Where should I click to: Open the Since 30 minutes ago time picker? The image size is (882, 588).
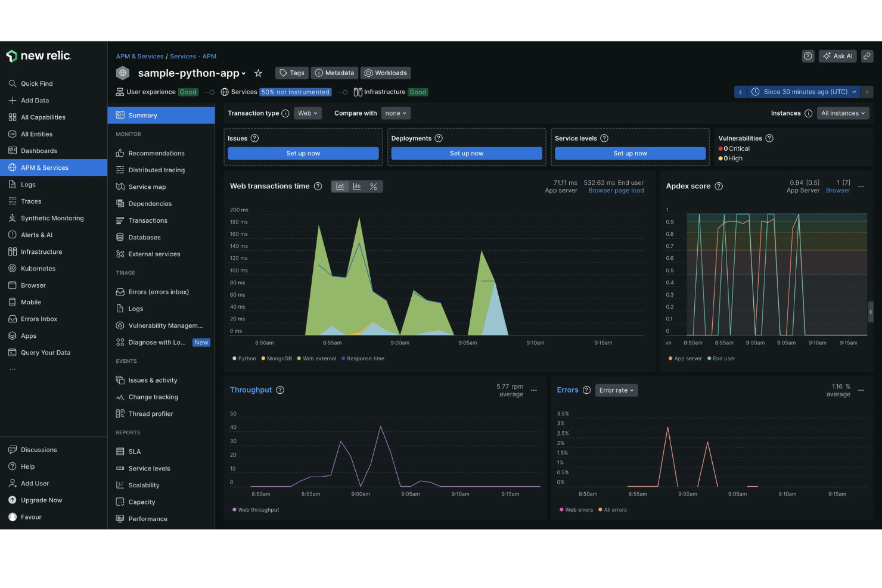coord(803,92)
